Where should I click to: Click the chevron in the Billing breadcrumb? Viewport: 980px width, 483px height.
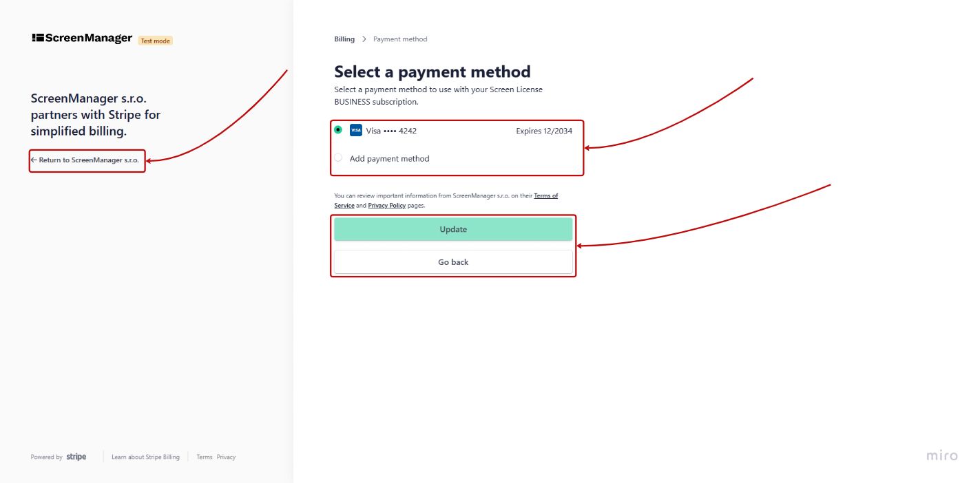coord(364,39)
